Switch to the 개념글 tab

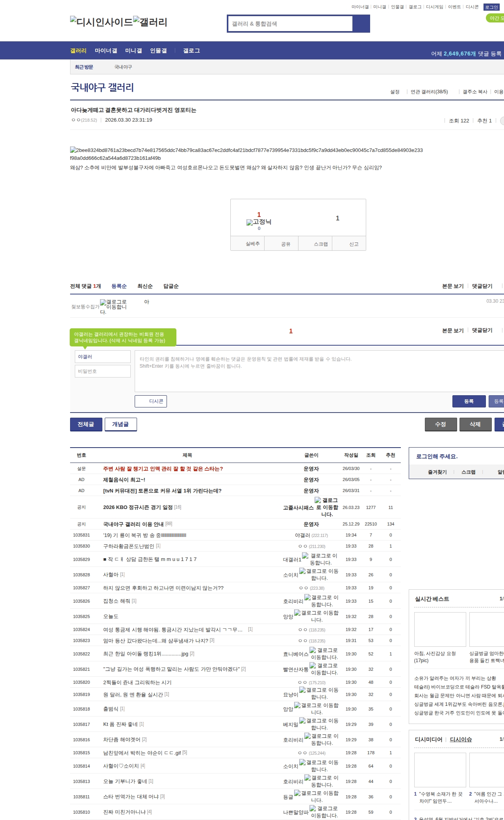coord(120,424)
